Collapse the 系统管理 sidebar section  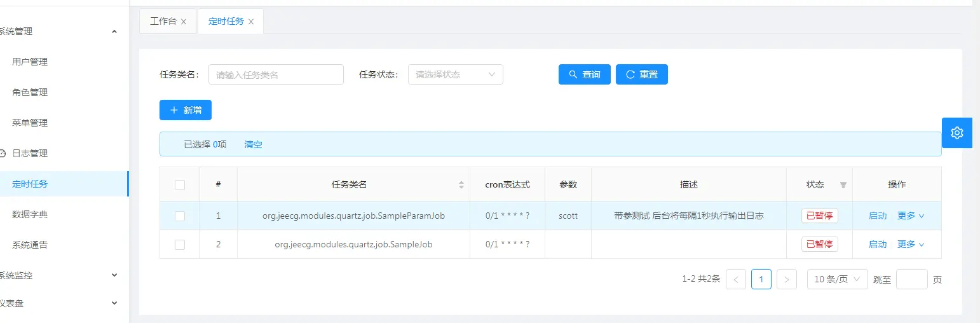[x=114, y=31]
